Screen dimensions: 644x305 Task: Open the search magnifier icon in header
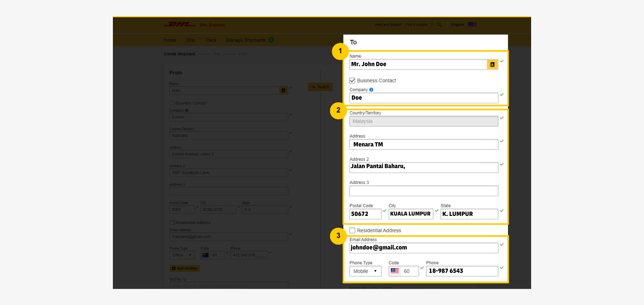[x=439, y=24]
